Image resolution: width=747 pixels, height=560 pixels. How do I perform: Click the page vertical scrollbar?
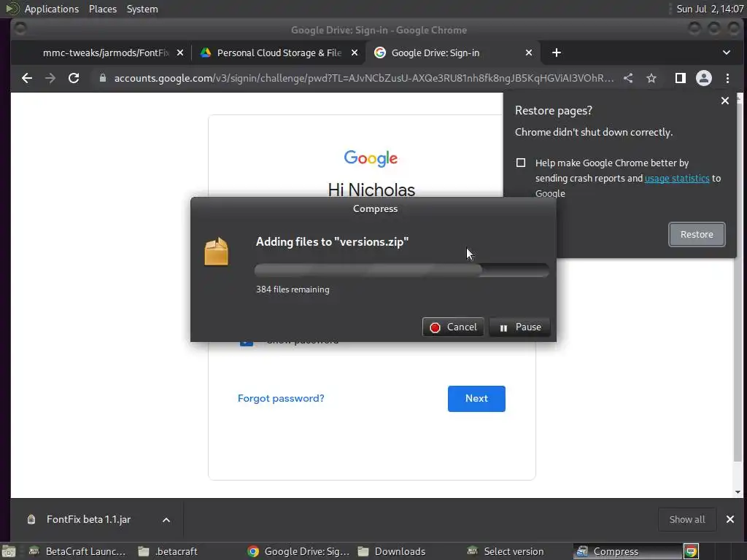click(x=738, y=281)
